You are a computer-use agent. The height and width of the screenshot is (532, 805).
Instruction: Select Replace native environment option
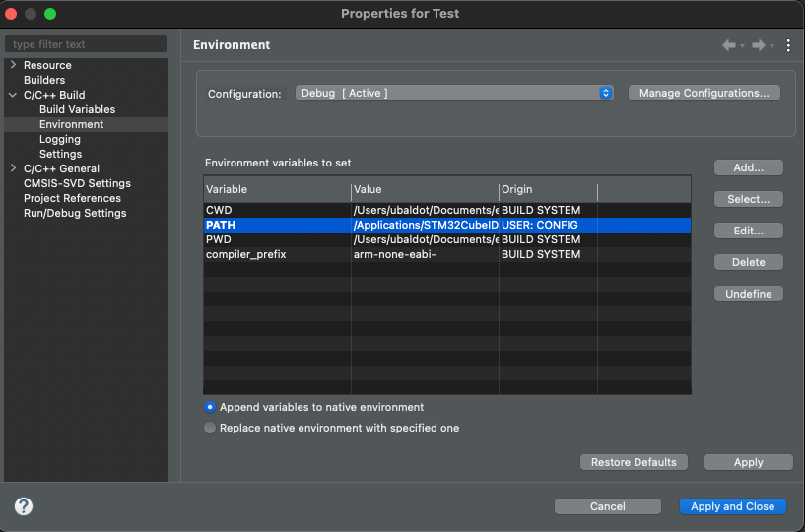coord(210,428)
